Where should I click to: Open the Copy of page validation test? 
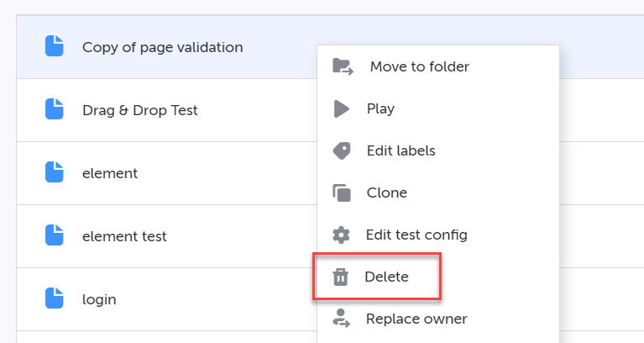163,47
